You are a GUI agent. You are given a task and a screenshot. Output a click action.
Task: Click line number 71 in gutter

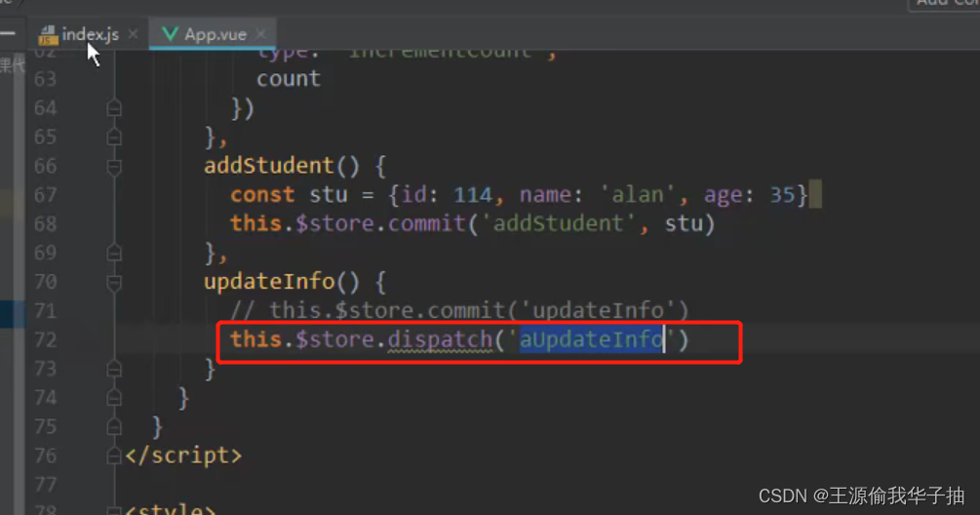[x=45, y=311]
